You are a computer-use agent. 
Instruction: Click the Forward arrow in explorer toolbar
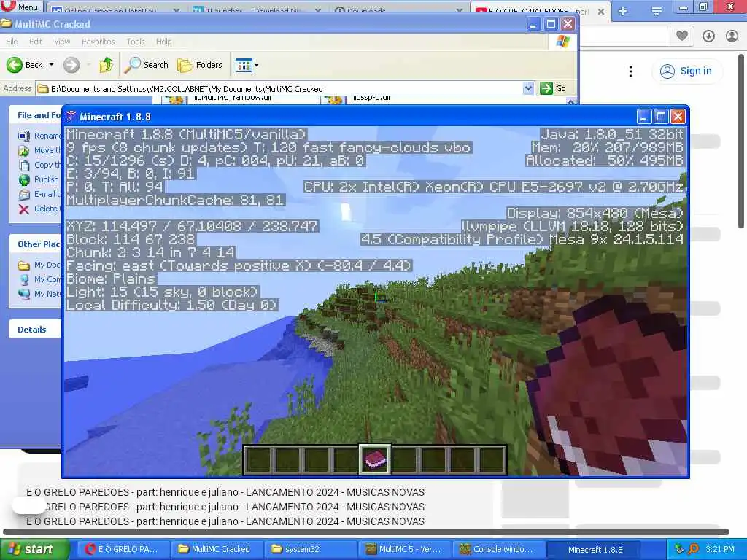point(71,65)
